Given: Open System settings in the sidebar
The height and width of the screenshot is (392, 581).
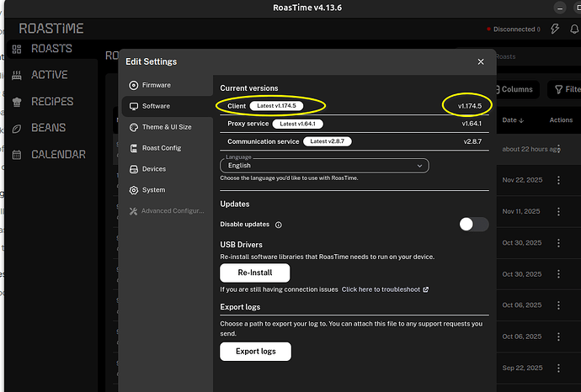Looking at the screenshot, I should [153, 190].
